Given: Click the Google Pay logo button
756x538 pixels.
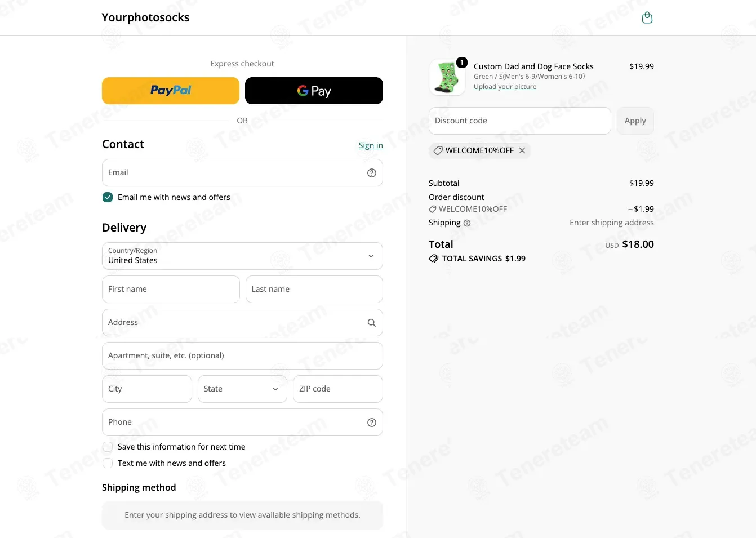Looking at the screenshot, I should (x=314, y=91).
